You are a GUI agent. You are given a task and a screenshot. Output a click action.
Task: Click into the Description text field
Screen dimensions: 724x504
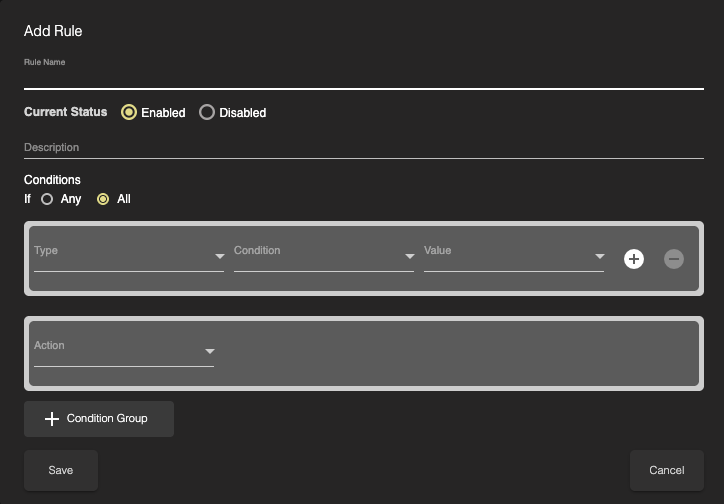point(363,147)
